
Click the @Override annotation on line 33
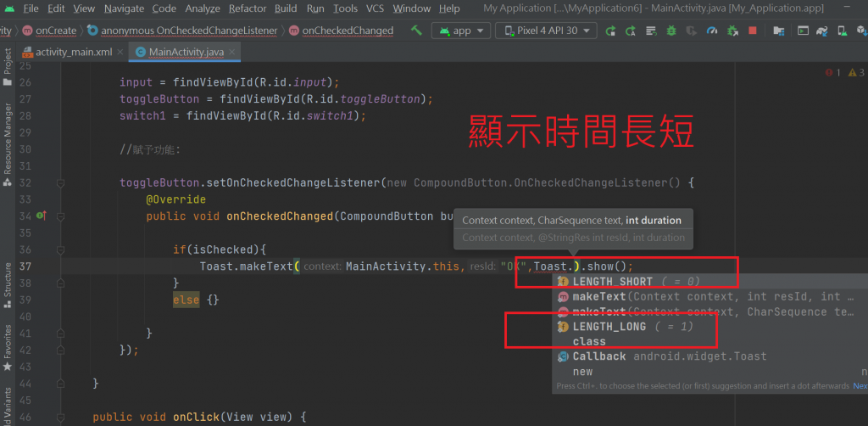pos(176,199)
